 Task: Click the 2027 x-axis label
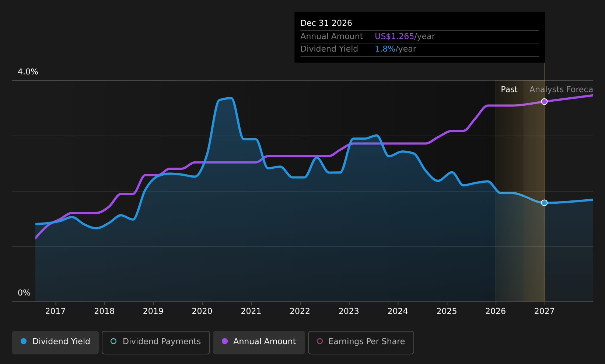coord(544,311)
